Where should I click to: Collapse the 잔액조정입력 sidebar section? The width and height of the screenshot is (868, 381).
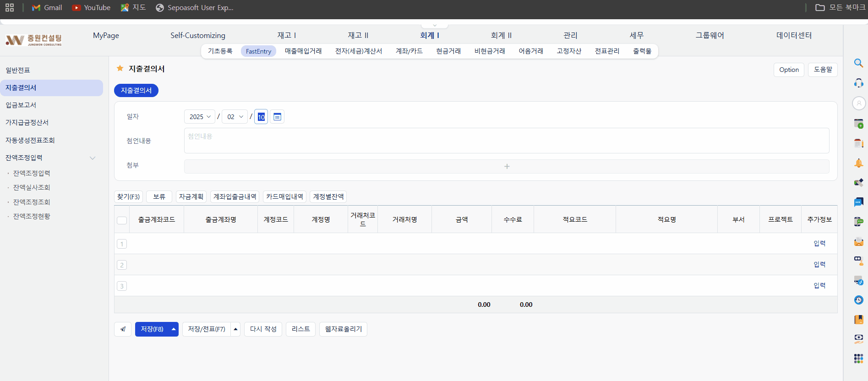click(x=93, y=158)
